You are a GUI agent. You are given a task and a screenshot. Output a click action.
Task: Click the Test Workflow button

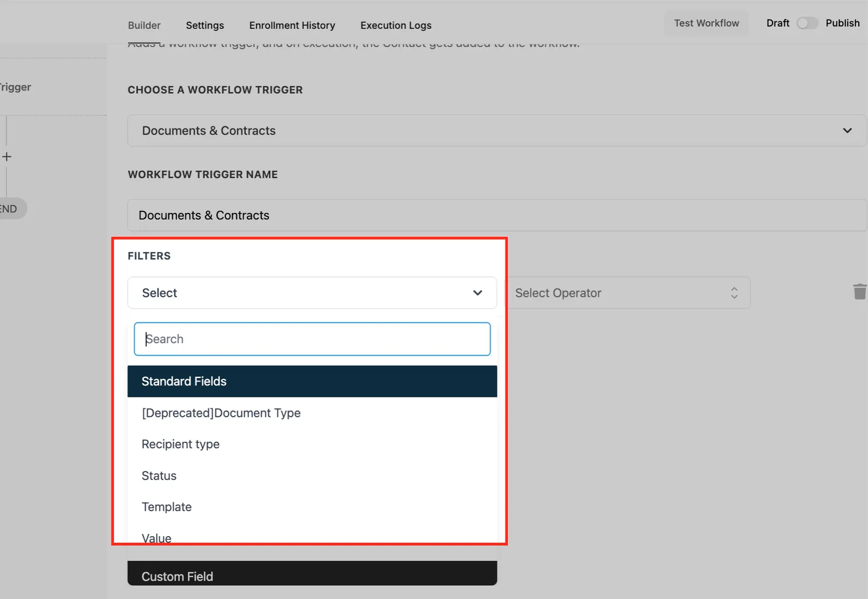[x=706, y=23]
